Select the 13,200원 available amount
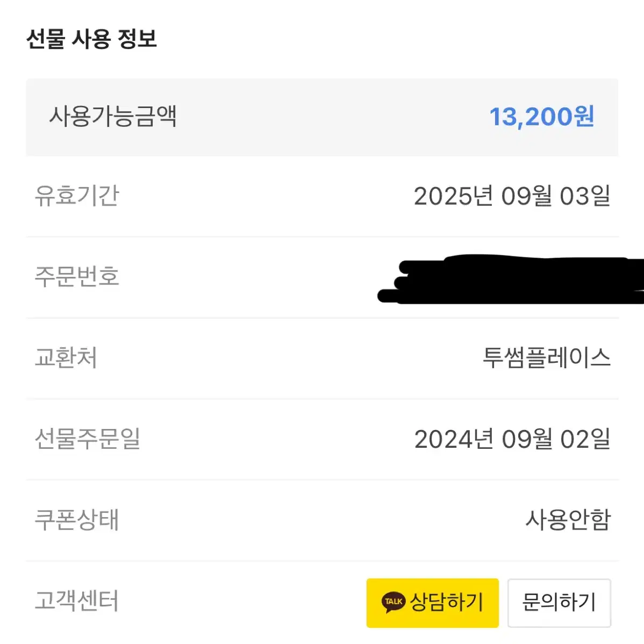Image resolution: width=644 pixels, height=644 pixels. coord(541,117)
